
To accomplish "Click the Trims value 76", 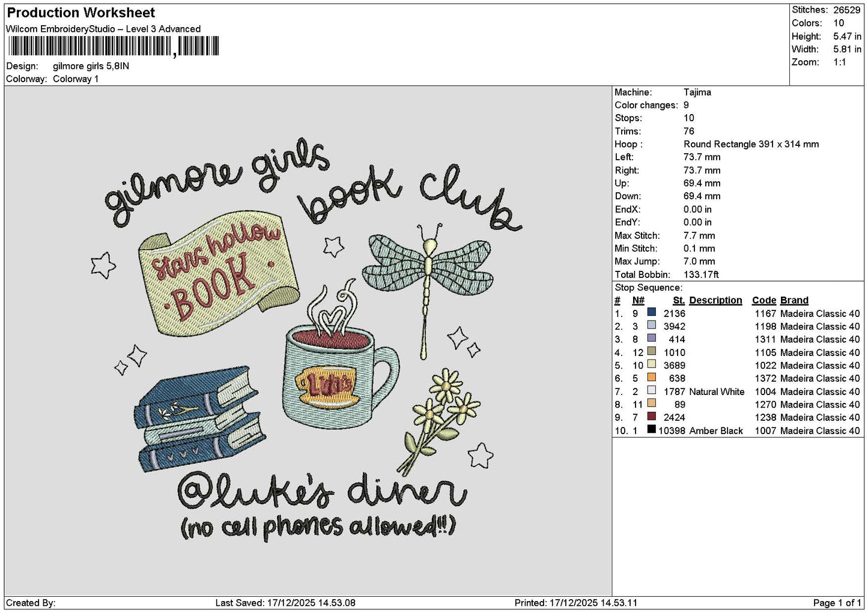I will 689,131.
